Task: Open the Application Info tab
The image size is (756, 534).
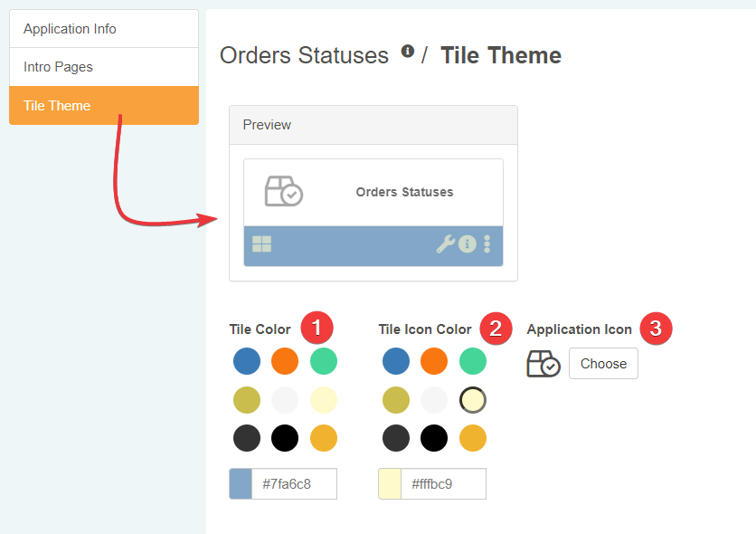Action: point(103,29)
